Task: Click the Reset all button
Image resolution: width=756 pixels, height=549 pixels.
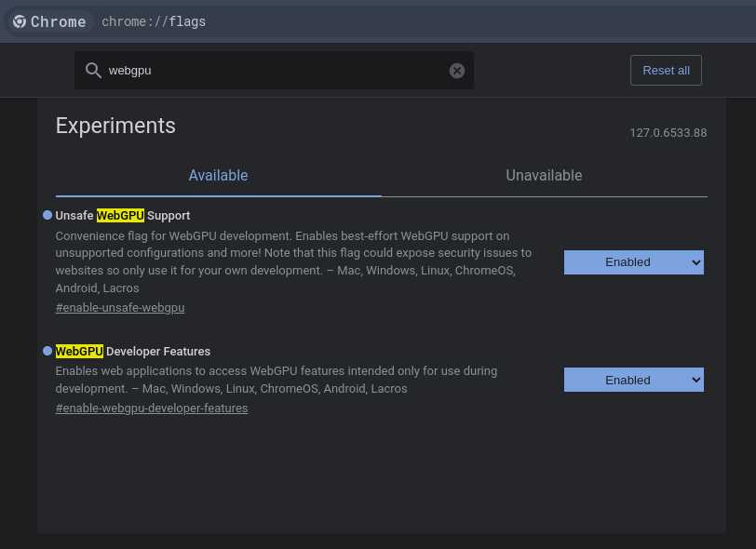Action: [666, 71]
